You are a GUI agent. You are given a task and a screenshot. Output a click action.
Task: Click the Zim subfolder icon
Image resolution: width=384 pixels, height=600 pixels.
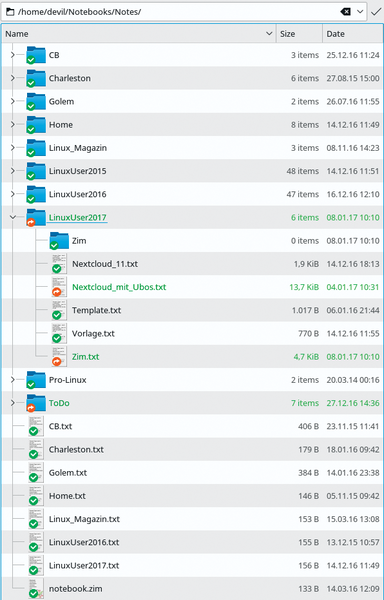tap(59, 241)
